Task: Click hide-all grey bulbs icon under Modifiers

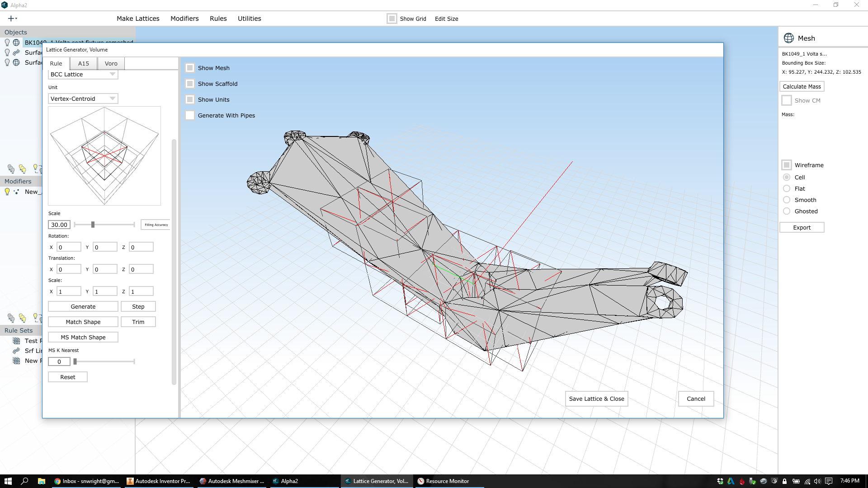Action: (x=11, y=318)
